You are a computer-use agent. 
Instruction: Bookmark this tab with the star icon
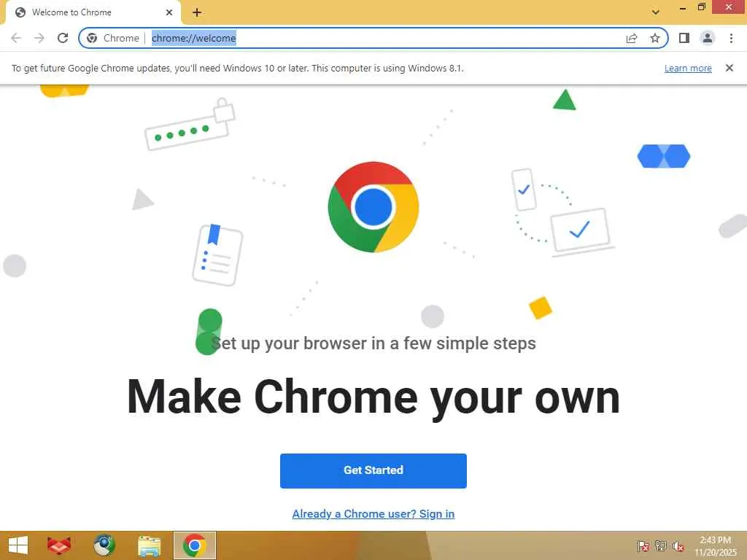coord(655,38)
